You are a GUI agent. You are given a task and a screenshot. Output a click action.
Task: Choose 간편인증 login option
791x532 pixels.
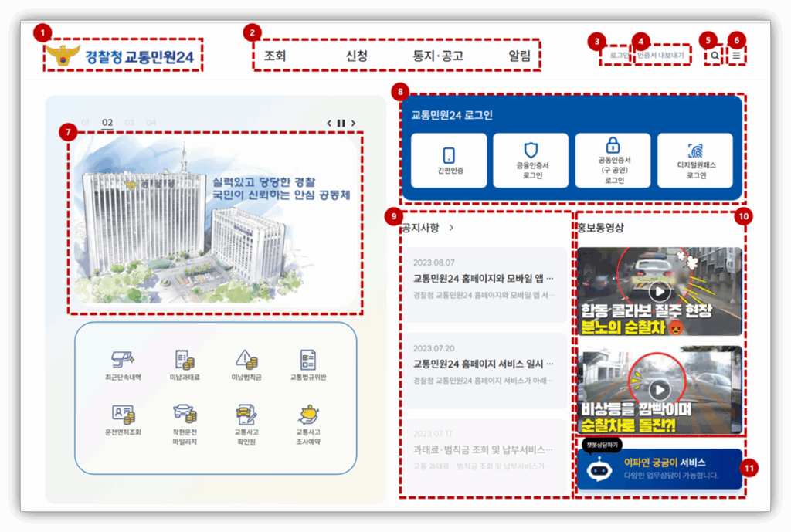point(449,161)
